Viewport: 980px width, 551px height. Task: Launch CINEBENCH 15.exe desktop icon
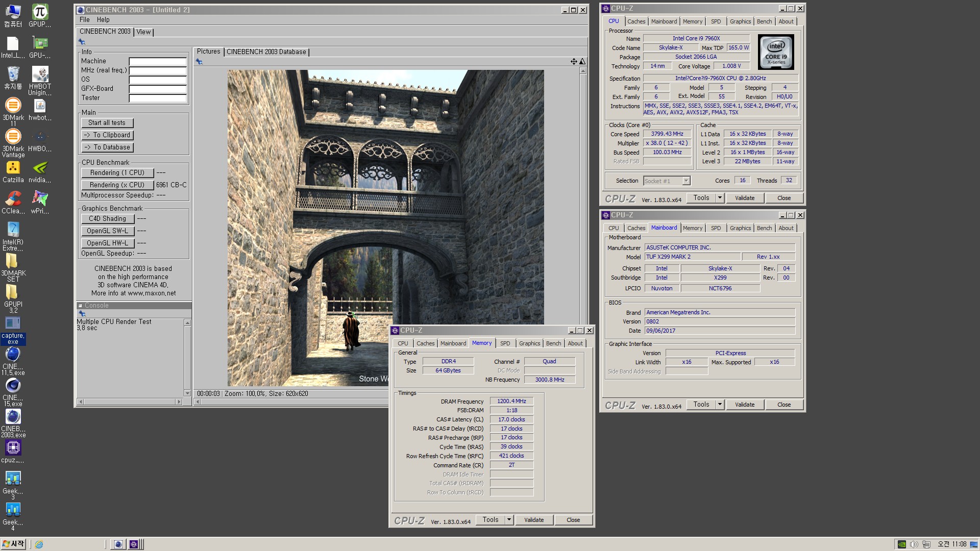[x=13, y=392]
